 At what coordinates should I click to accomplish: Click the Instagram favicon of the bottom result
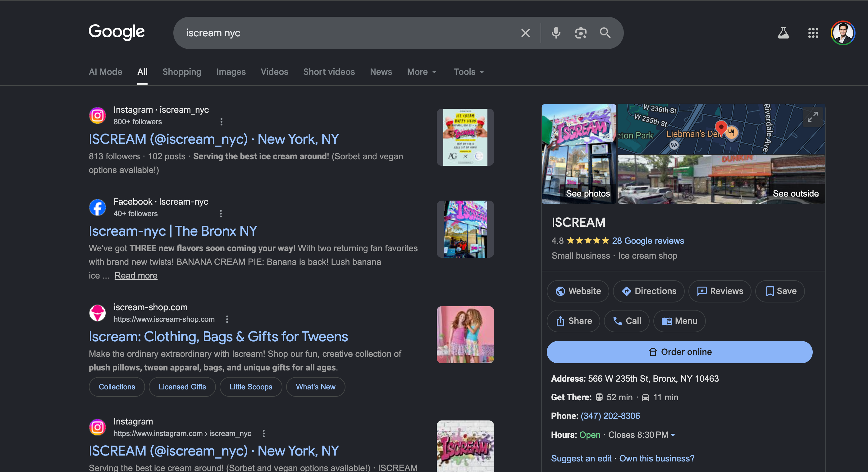pyautogui.click(x=97, y=427)
